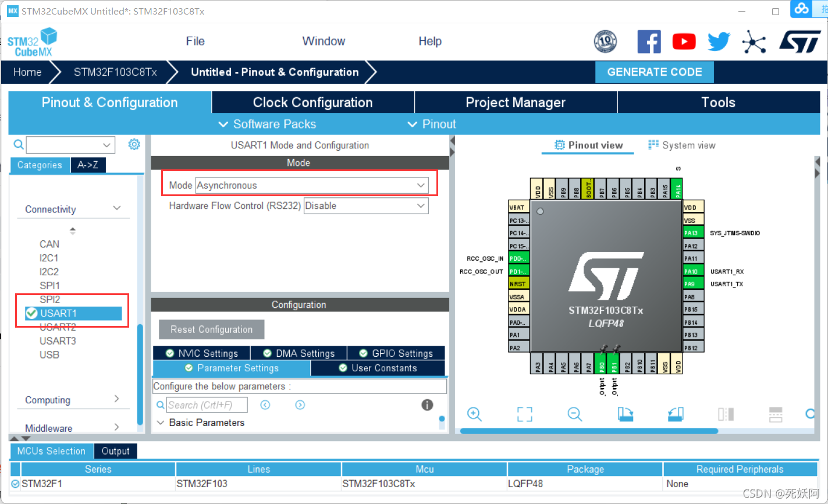Click STM32F103C8Tx breadcrumb
This screenshot has width=828, height=504.
tap(115, 72)
